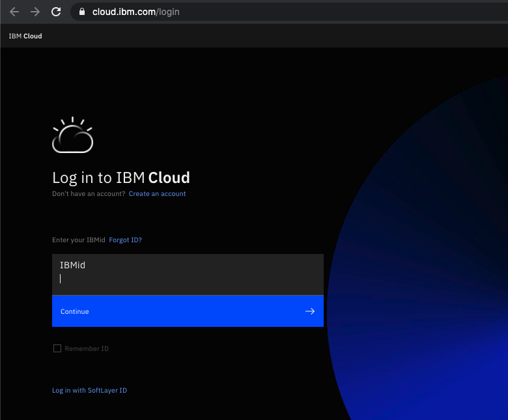Click the Forgot ID? link
The image size is (508, 420).
(x=126, y=240)
